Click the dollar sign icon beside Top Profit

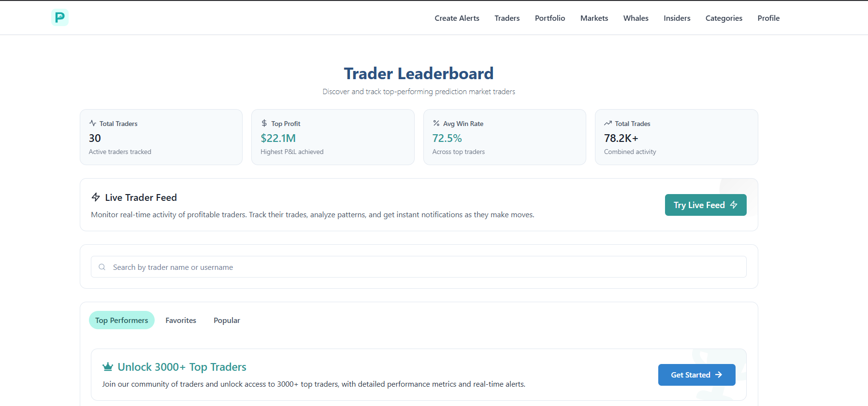[264, 124]
